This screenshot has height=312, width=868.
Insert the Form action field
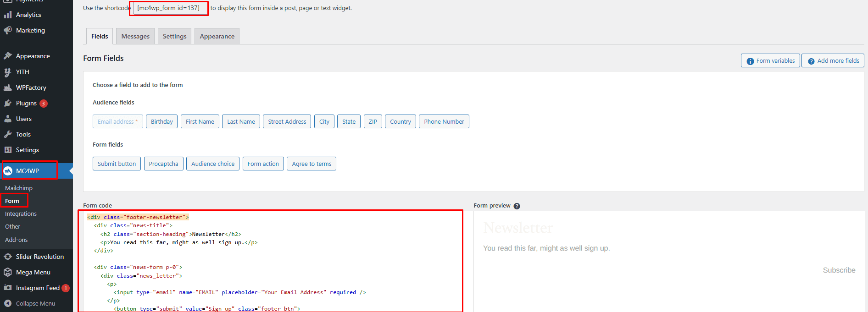(263, 164)
